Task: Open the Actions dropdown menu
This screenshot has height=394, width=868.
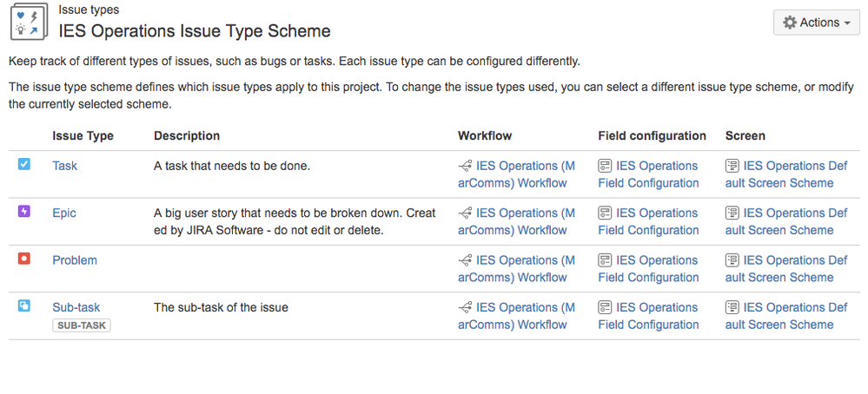Action: [x=816, y=23]
